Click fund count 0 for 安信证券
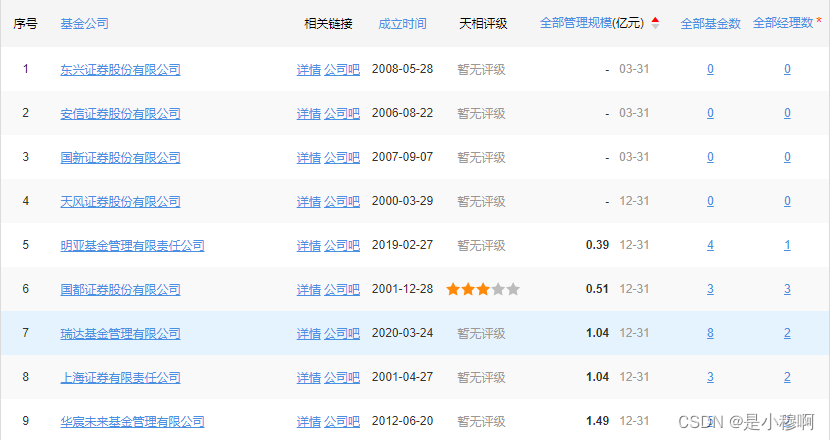The image size is (830, 440). click(x=710, y=113)
